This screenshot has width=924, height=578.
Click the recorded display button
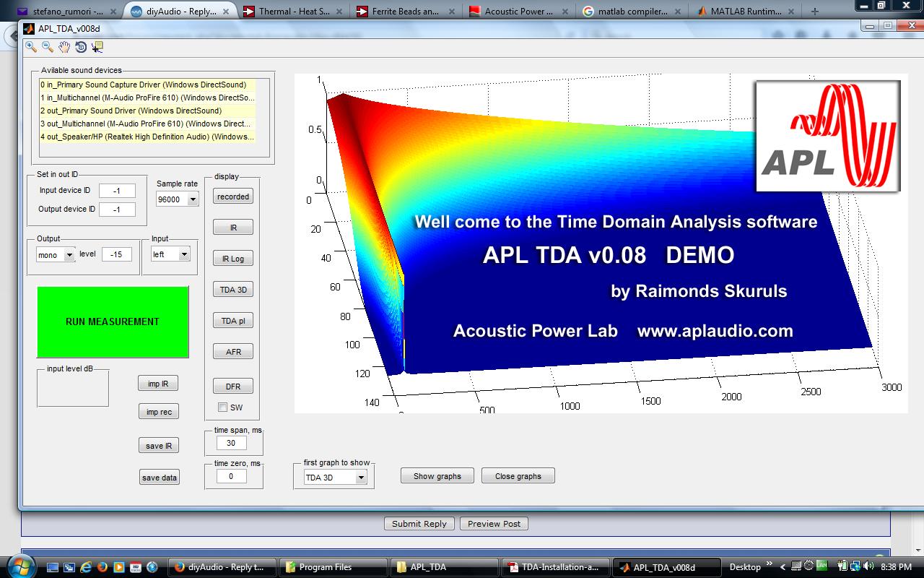coord(233,197)
